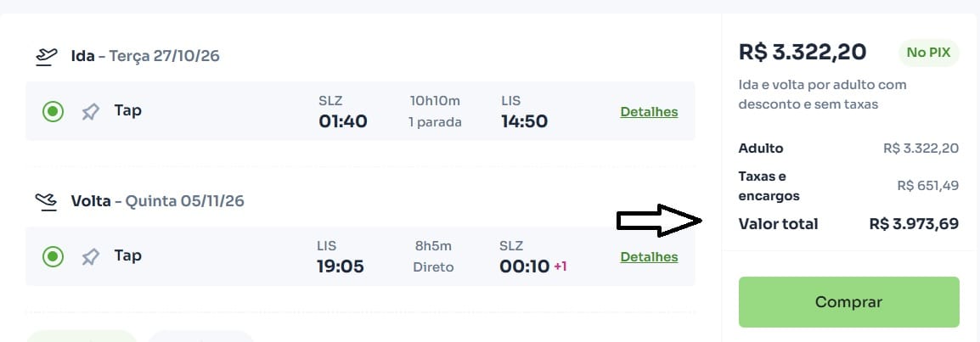980x342 pixels.
Task: Click the black arrow pointing to Valor total
Action: (658, 221)
